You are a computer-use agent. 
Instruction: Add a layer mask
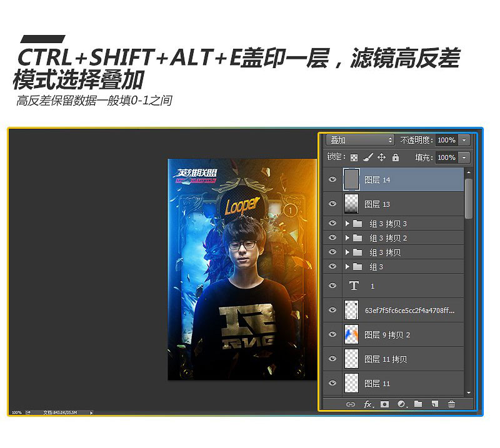[385, 404]
